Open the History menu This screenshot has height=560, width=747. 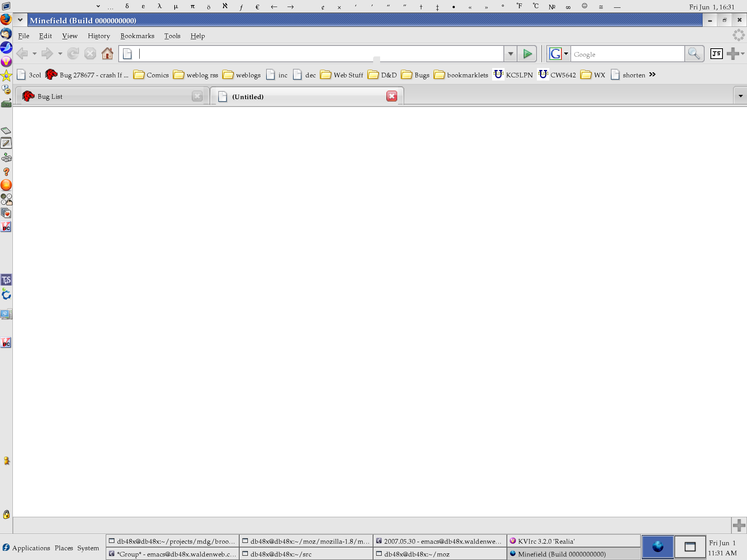[99, 36]
